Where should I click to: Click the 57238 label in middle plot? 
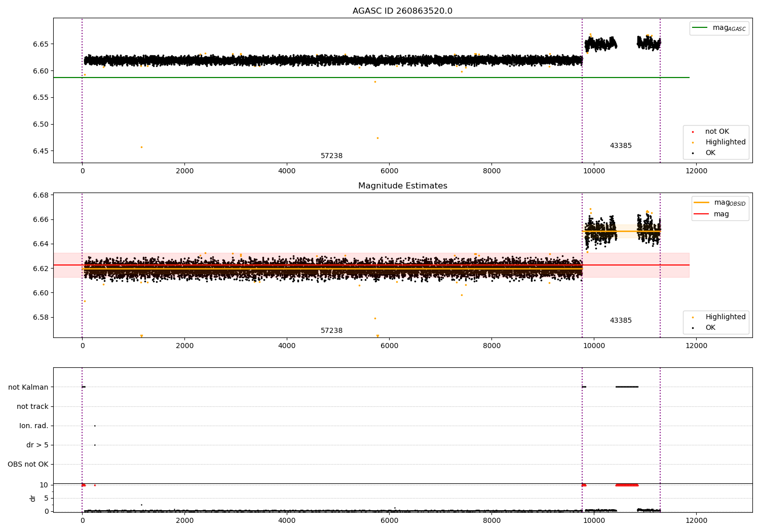tap(331, 331)
